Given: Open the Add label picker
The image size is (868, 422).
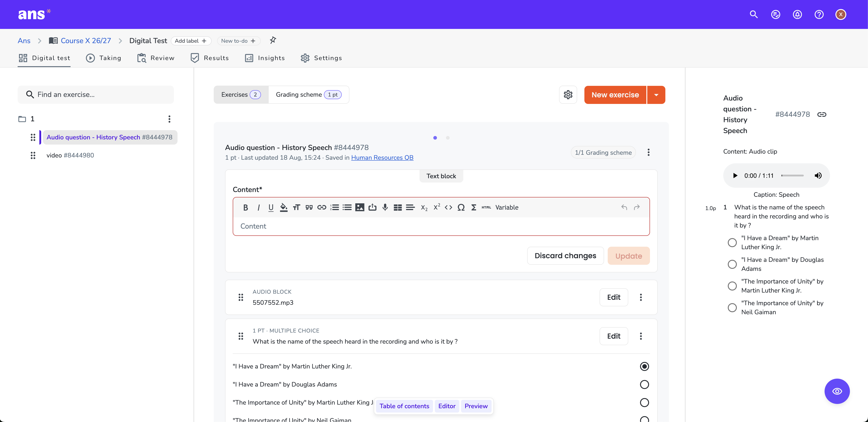Looking at the screenshot, I should [x=191, y=41].
